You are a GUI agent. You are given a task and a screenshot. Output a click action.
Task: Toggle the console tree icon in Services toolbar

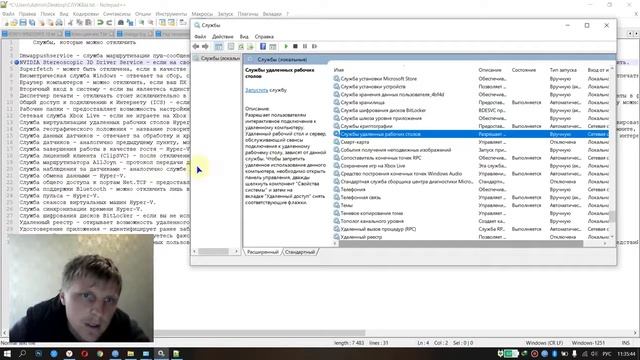click(x=219, y=47)
